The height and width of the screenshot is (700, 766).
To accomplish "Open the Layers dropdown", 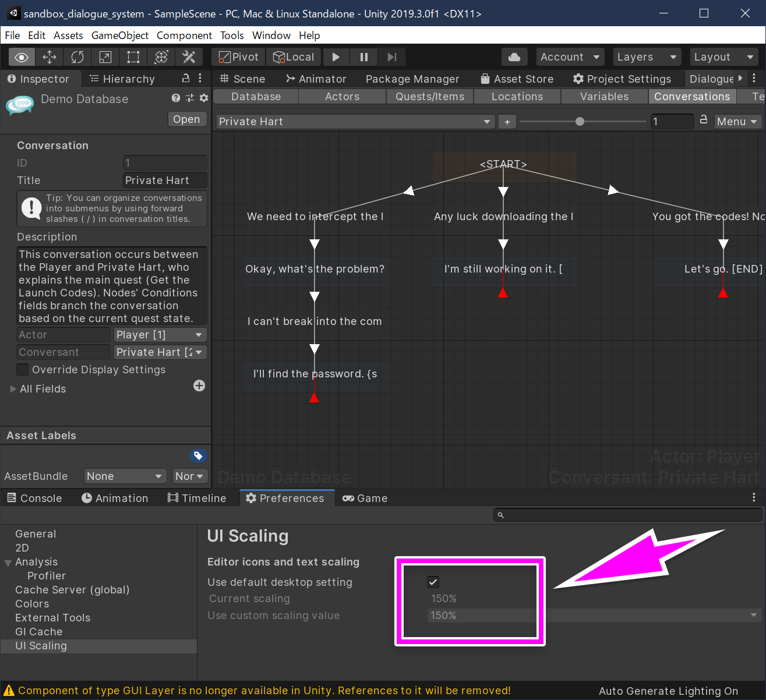I will [647, 57].
